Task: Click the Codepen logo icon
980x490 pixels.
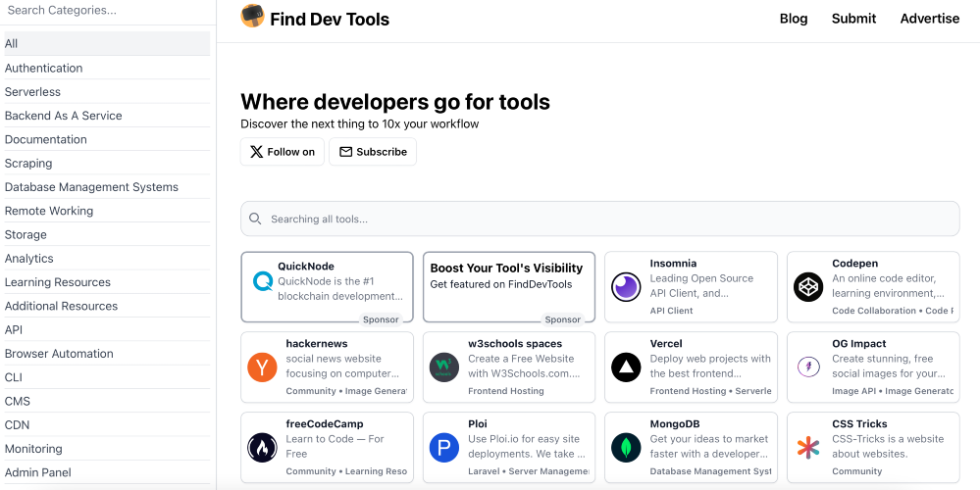Action: pos(808,287)
